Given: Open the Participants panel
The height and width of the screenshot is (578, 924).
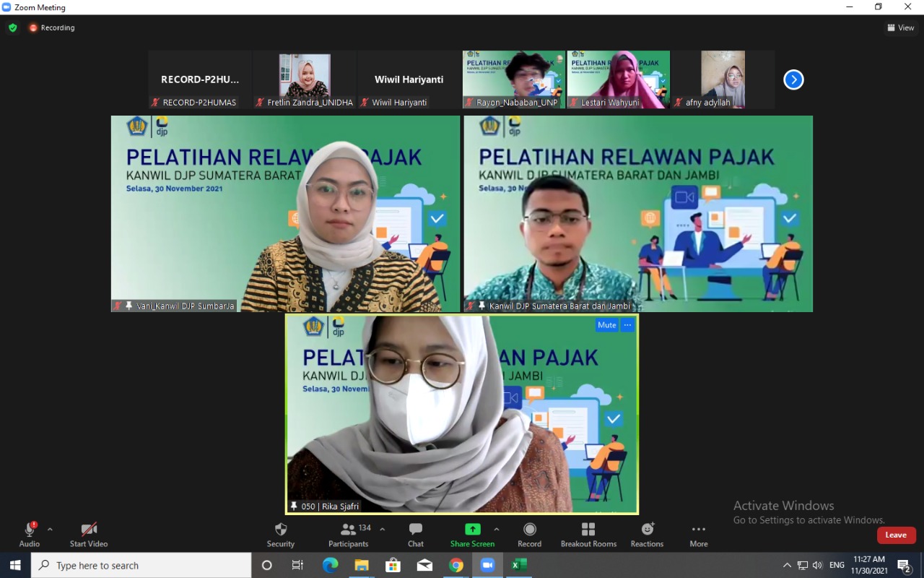Looking at the screenshot, I should pyautogui.click(x=349, y=530).
